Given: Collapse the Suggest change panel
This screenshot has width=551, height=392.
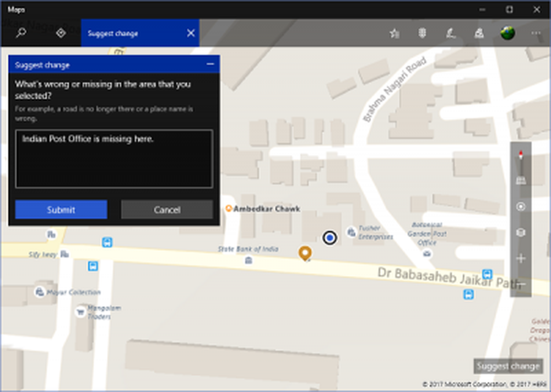Looking at the screenshot, I should (x=210, y=64).
